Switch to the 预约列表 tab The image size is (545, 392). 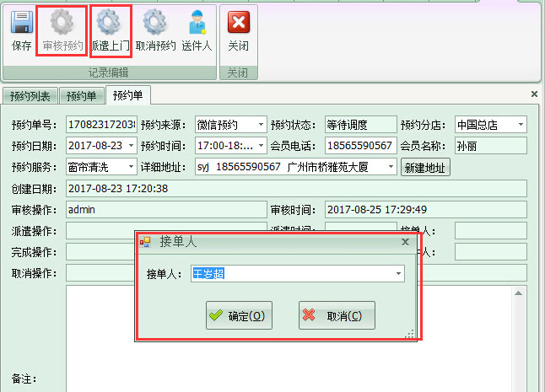(x=31, y=95)
